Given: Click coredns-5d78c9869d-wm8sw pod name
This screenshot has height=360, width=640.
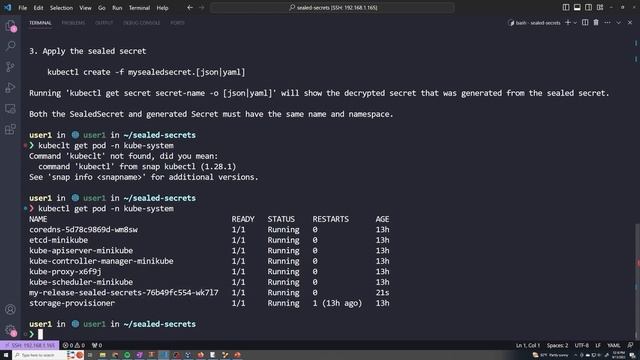Looking at the screenshot, I should (x=83, y=230).
